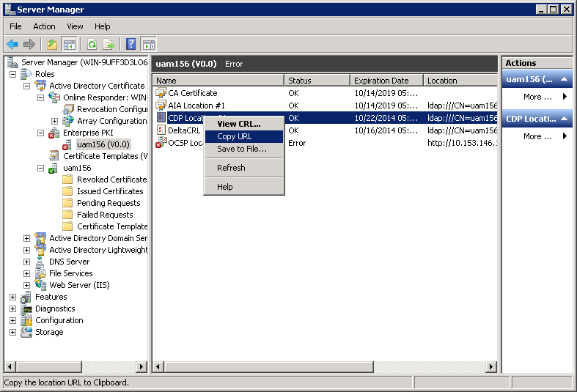This screenshot has height=392, width=577.
Task: Click tree pane horizontal scrollbar right arrow
Action: coord(142,366)
